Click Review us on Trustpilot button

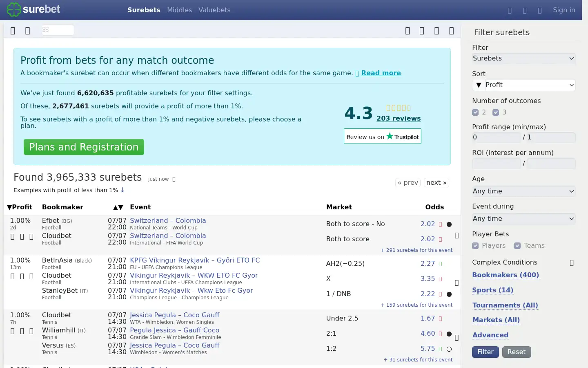pos(383,137)
